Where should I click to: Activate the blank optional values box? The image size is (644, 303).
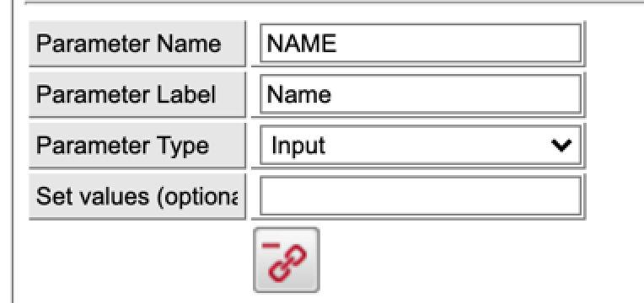click(x=421, y=196)
